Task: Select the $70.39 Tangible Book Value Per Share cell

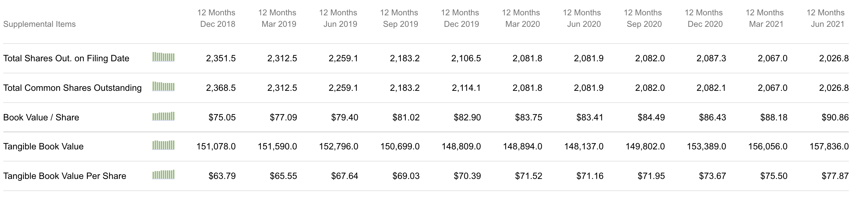Action: (467, 176)
